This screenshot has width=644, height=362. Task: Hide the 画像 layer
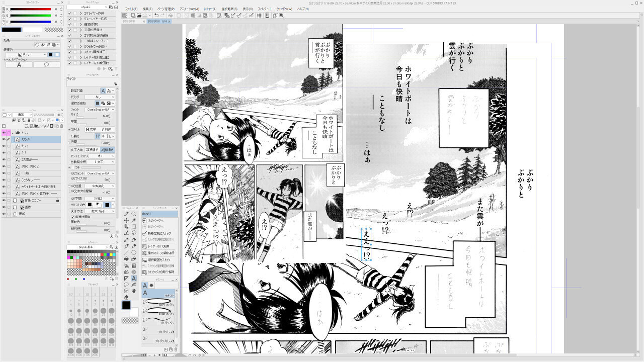pos(4,207)
